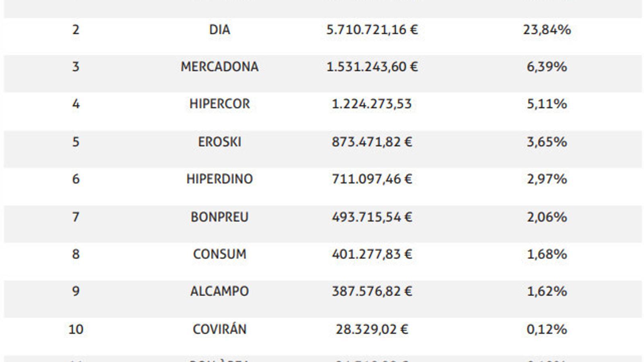The width and height of the screenshot is (644, 362).
Task: Click the 6,39% percentage value
Action: pyautogui.click(x=547, y=67)
